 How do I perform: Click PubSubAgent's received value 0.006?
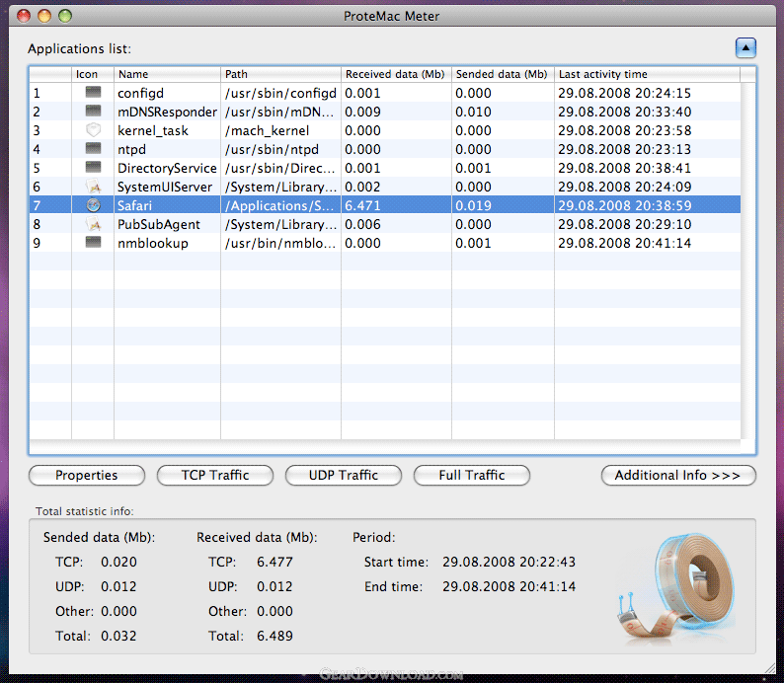pyautogui.click(x=362, y=224)
